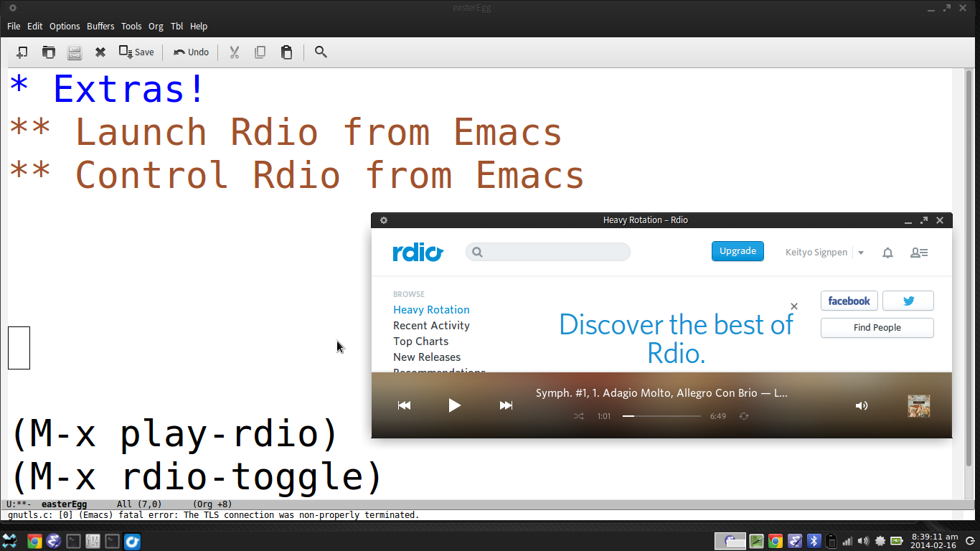Screen dimensions: 980x551
Task: Click the (M-x rdio-toggle) text line
Action: point(197,477)
